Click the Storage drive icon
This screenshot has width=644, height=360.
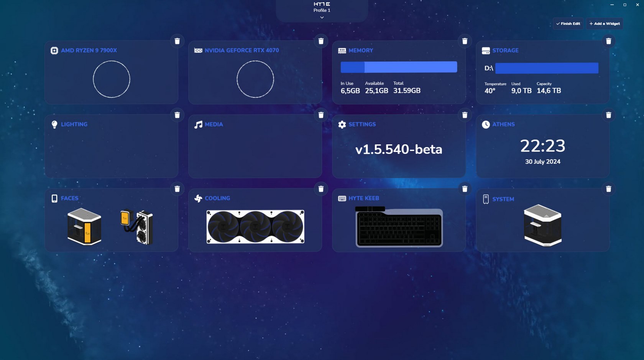[486, 50]
